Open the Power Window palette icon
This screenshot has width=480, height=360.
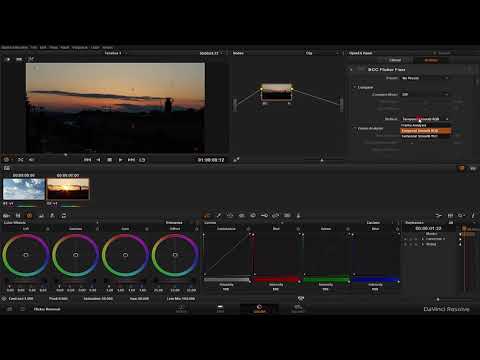(x=230, y=216)
